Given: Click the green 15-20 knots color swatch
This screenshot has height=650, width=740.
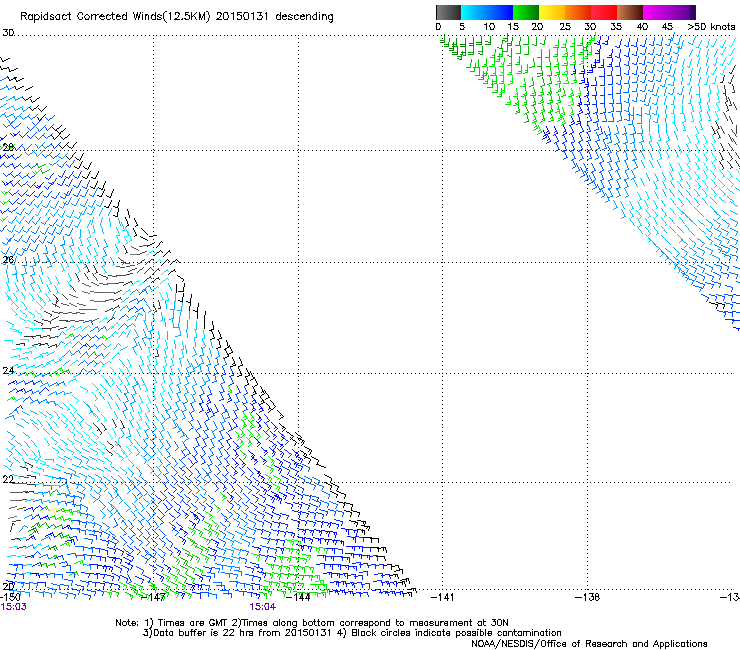Looking at the screenshot, I should tap(526, 12).
